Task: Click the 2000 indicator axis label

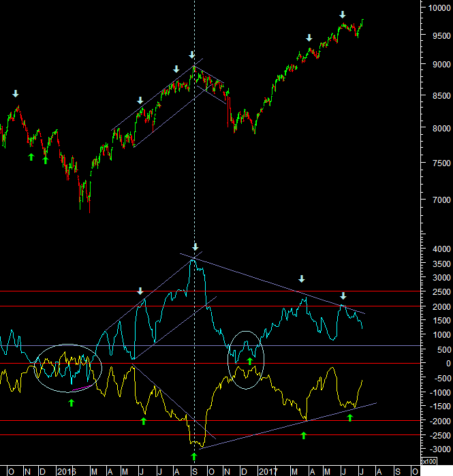Action: (441, 306)
